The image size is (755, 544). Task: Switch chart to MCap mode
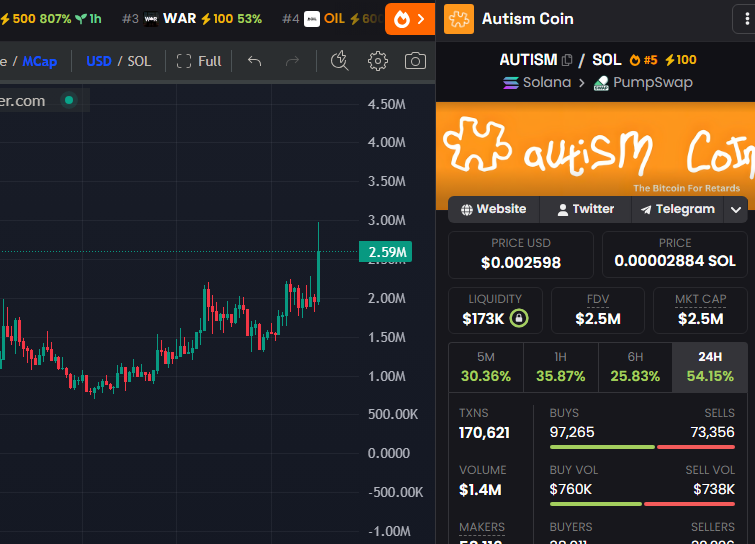click(39, 61)
